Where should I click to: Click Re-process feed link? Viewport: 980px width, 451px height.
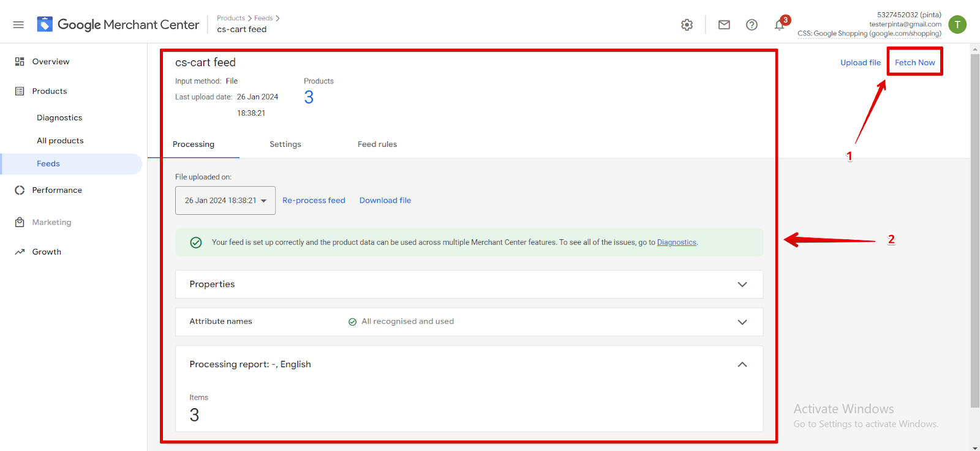coord(314,200)
